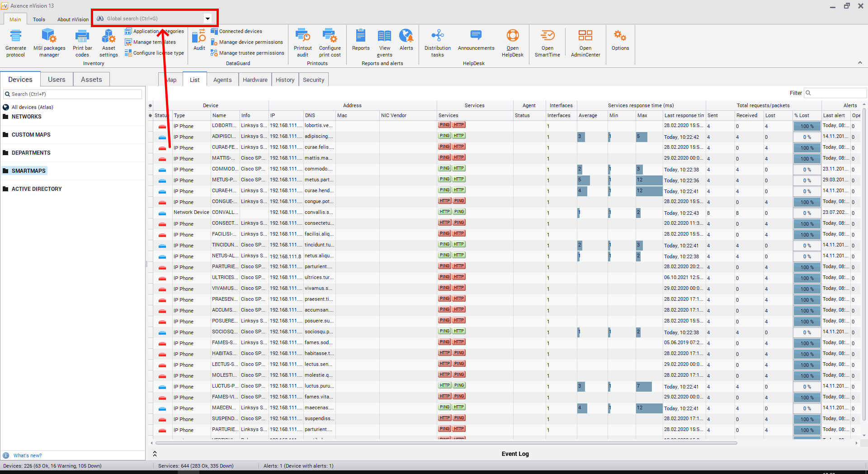Screen dimensions: 868x474
Task: Click Manage device permissions
Action: point(250,42)
